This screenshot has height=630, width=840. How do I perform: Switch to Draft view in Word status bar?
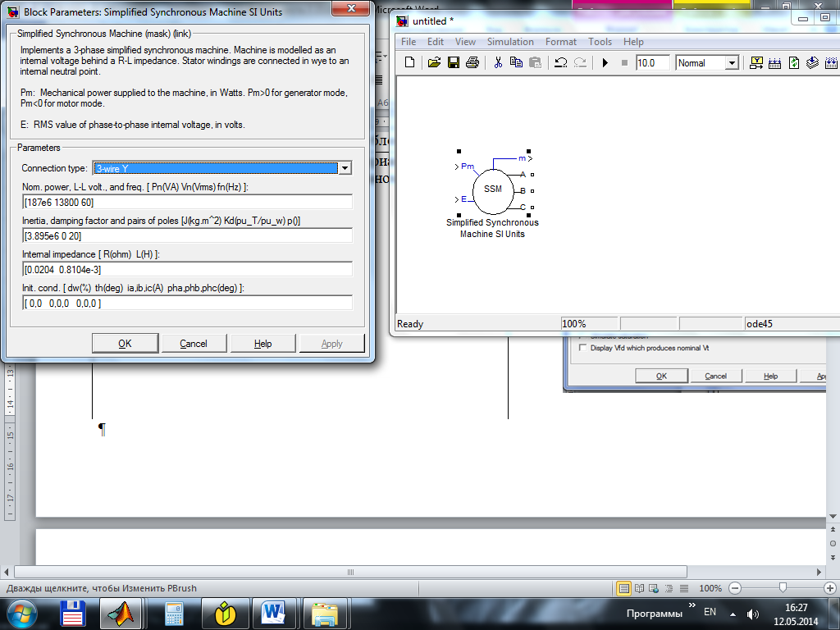684,588
